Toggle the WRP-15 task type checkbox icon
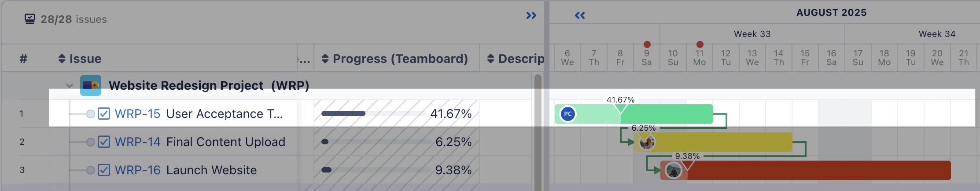The width and height of the screenshot is (980, 191). [104, 114]
